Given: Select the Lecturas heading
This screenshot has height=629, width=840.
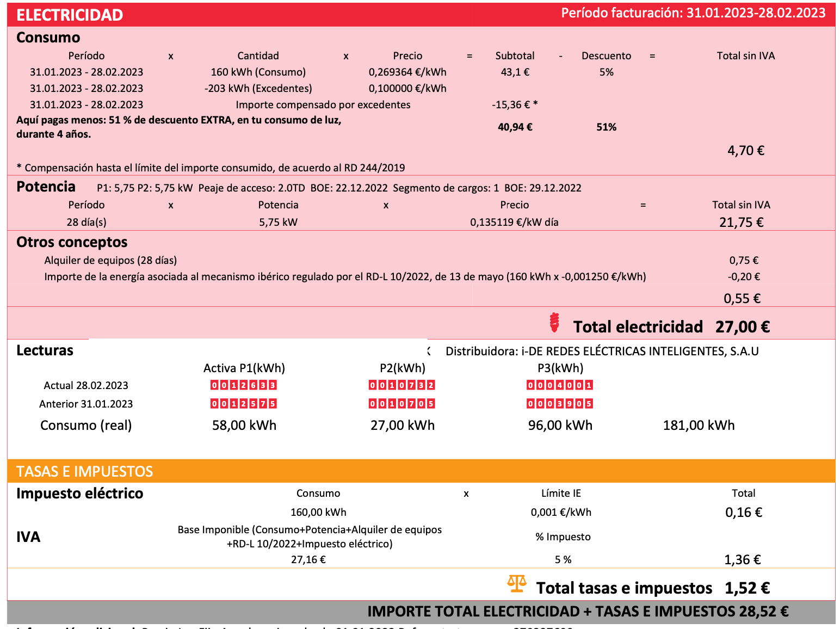Looking at the screenshot, I should click(45, 350).
